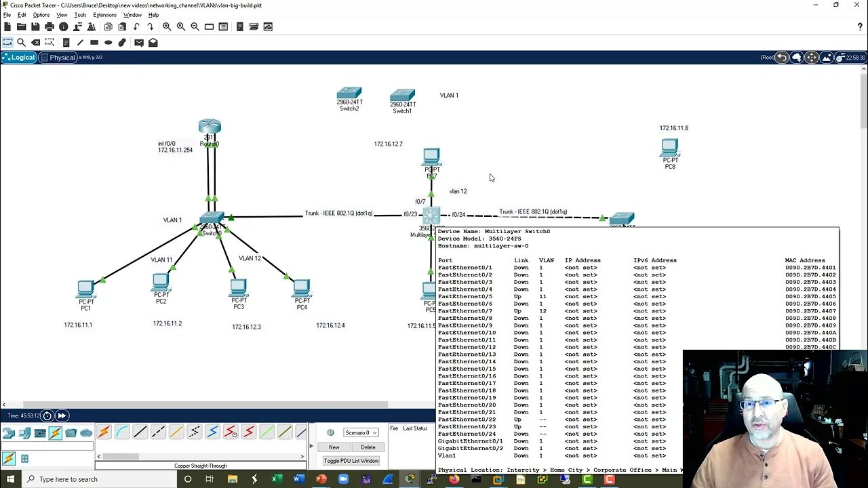This screenshot has height=488, width=868.
Task: Open the network information icon
Action: coord(64,26)
